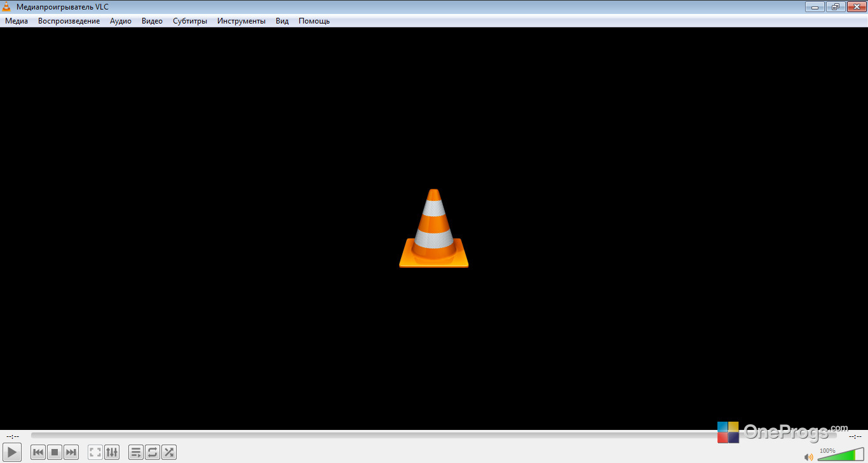Open the Инструменты menu

(241, 21)
